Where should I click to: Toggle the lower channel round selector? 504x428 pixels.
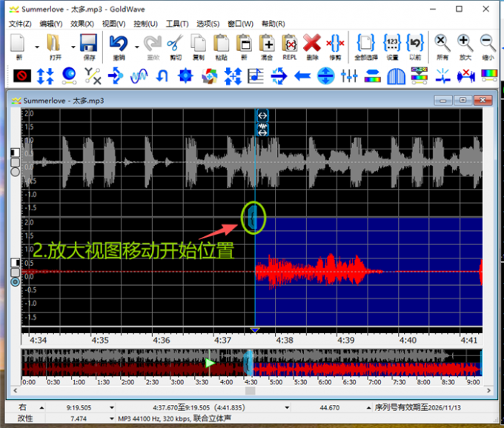click(x=15, y=281)
